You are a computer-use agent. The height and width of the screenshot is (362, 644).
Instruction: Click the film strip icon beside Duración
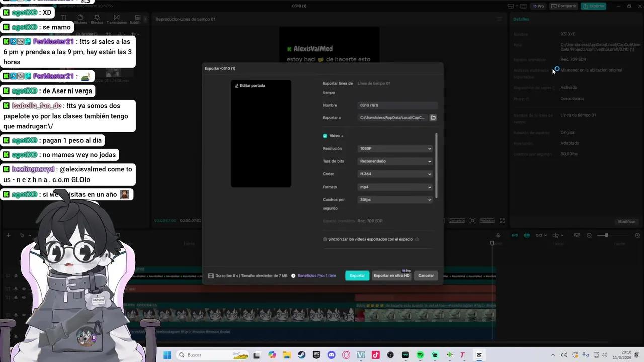[x=211, y=276]
